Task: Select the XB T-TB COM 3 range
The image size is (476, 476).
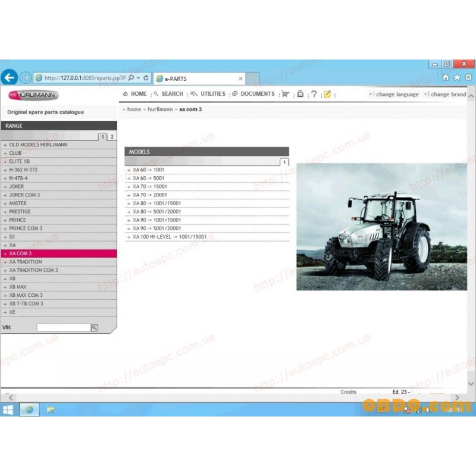Action: 59,303
